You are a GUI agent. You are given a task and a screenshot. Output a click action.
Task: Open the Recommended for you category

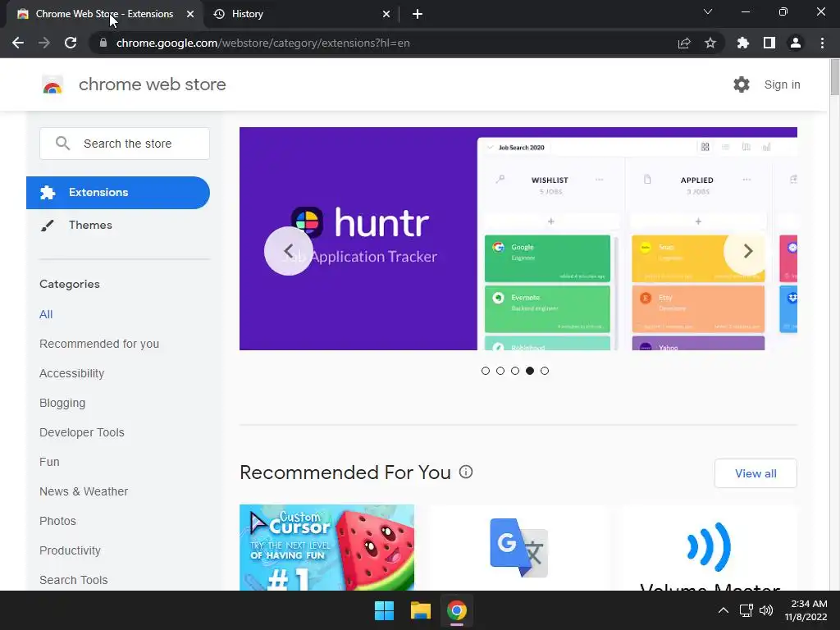(99, 344)
